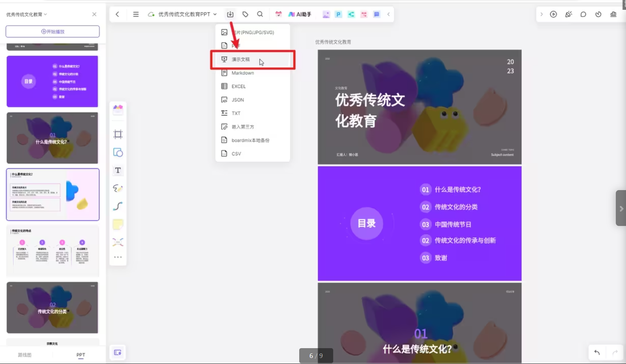Click the tag icon in top toolbar
626x364 pixels.
point(245,14)
